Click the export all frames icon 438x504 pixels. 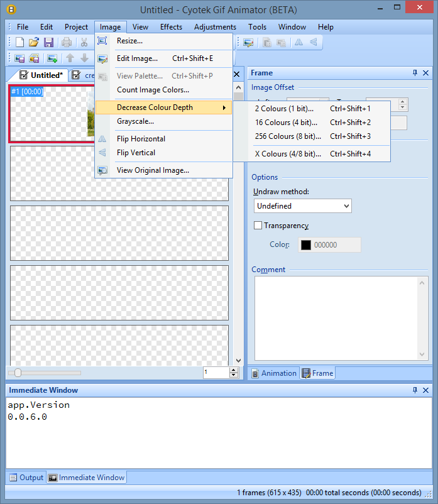pos(34,58)
